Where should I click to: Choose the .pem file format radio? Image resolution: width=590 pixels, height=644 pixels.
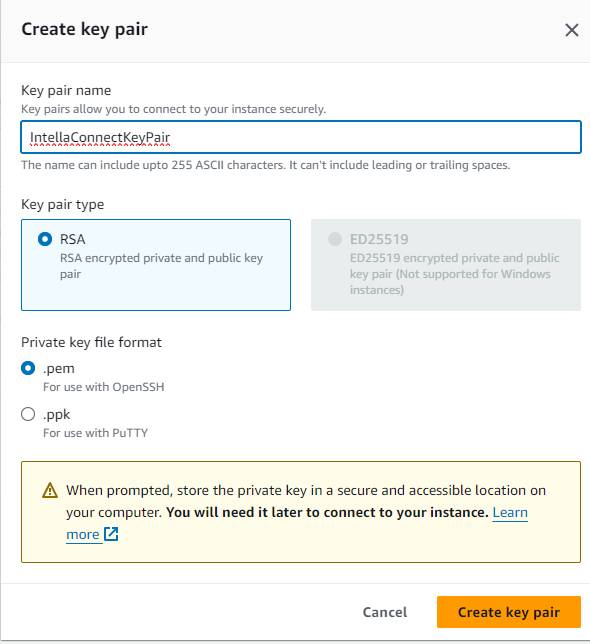point(28,368)
